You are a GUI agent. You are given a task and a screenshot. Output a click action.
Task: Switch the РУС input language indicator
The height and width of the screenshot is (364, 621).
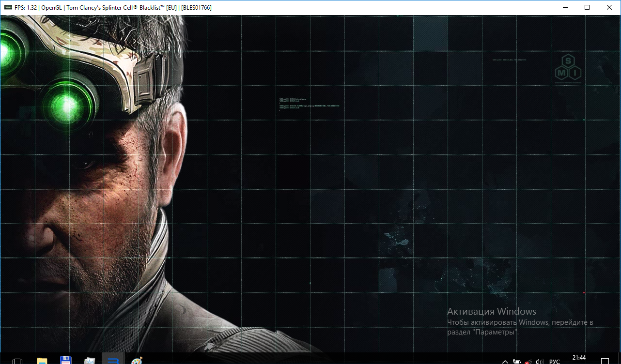click(x=555, y=361)
